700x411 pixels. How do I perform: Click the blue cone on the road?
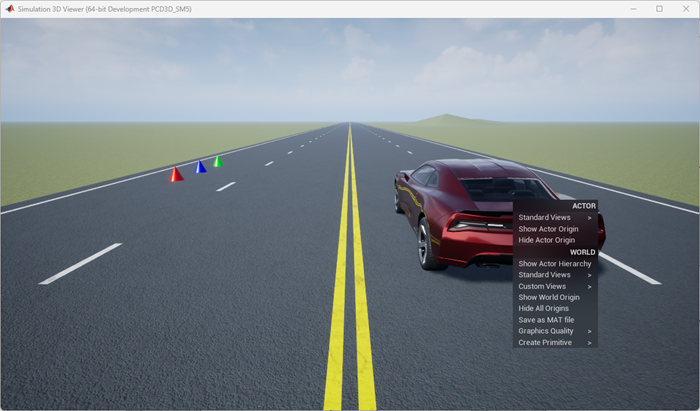200,167
